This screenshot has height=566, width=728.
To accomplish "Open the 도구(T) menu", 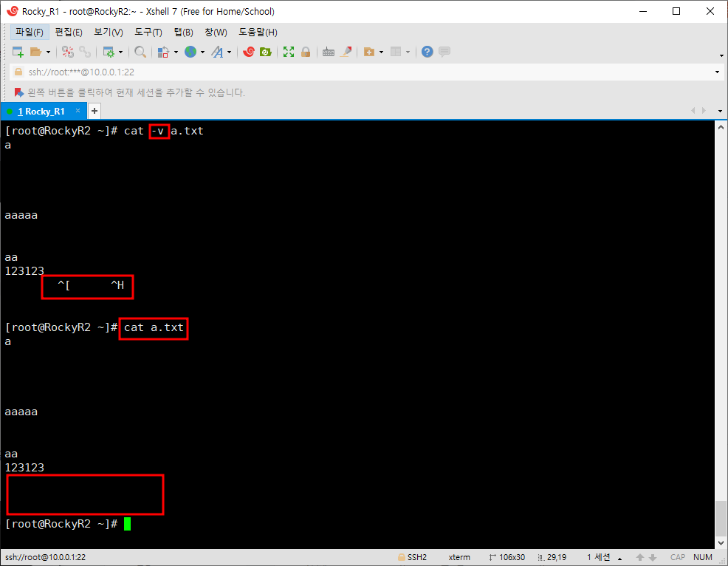I will coord(148,32).
